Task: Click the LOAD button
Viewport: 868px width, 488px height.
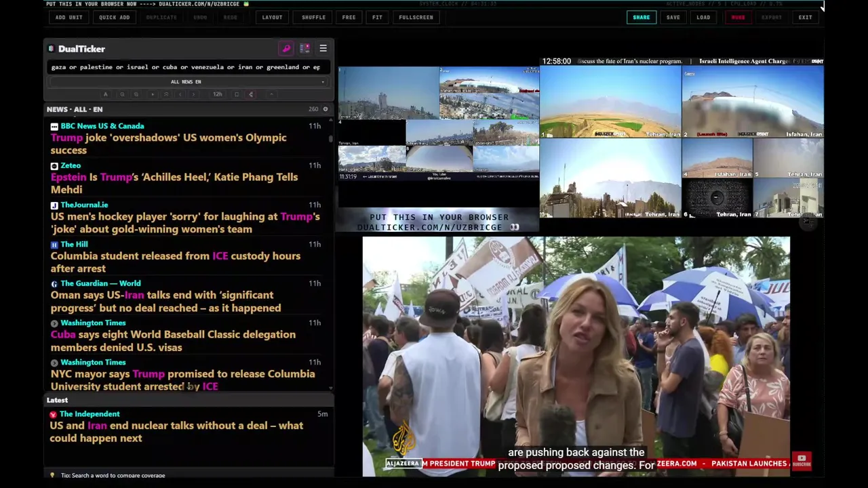Action: click(x=703, y=18)
